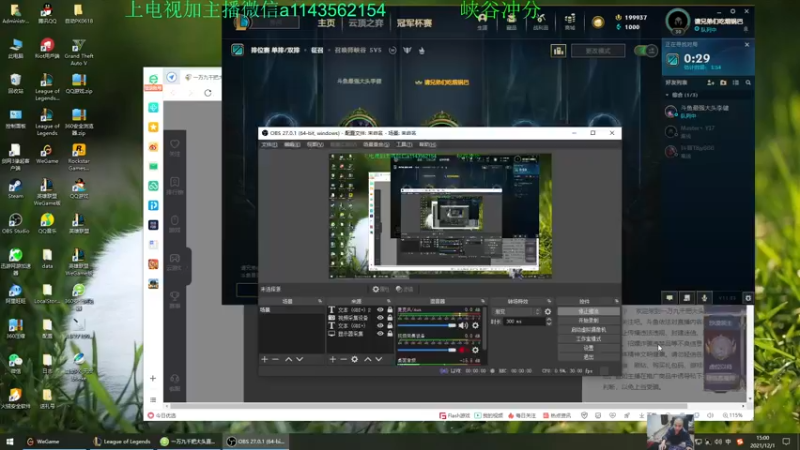The image size is (800, 450).
Task: Click the plus icon in browser sidebar
Action: (x=153, y=378)
